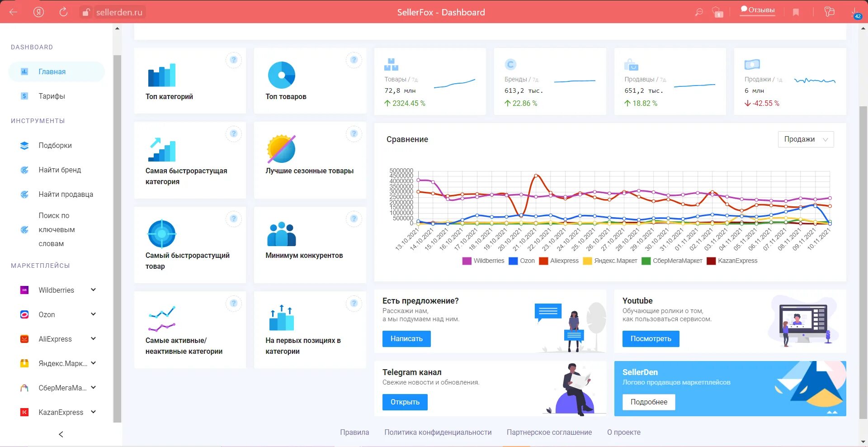Open the Топ товаров pie chart icon

[x=281, y=75]
